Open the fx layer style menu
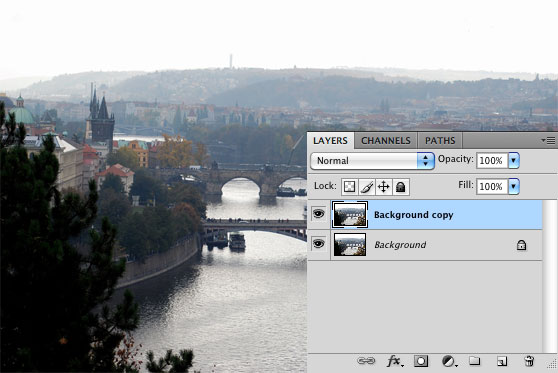 (395, 361)
